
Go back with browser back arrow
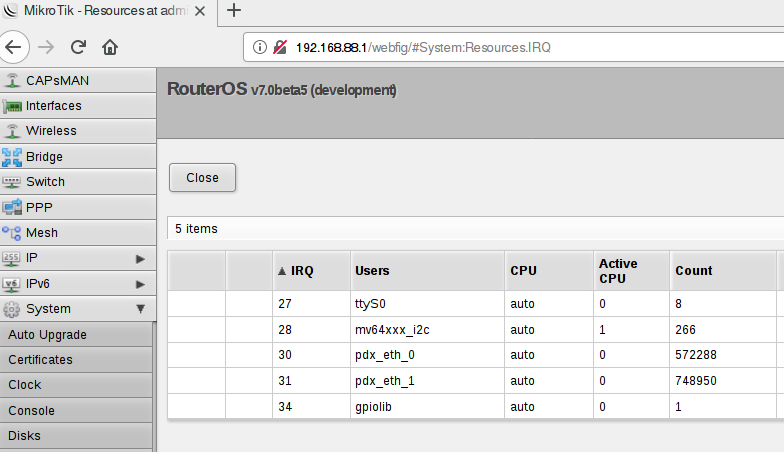pyautogui.click(x=14, y=48)
